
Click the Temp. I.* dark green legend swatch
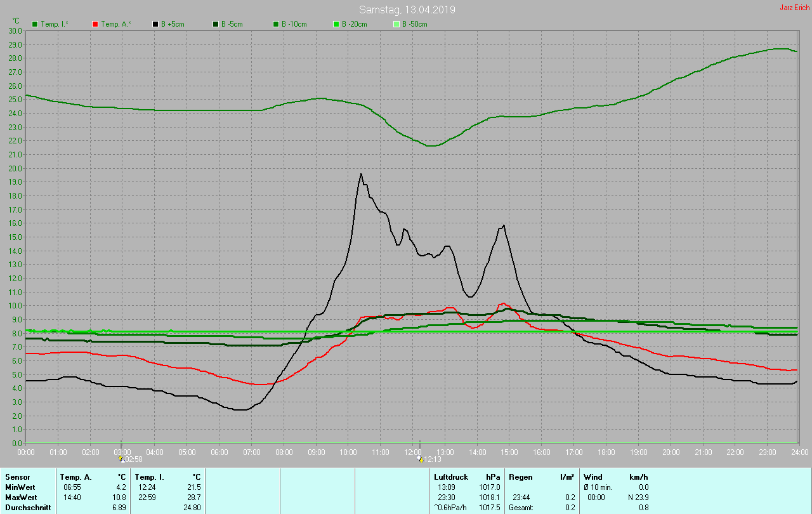pyautogui.click(x=35, y=24)
